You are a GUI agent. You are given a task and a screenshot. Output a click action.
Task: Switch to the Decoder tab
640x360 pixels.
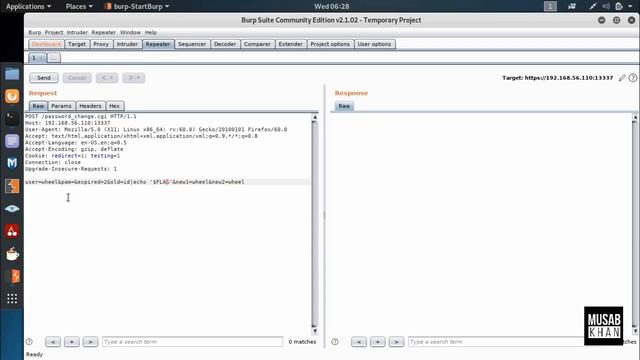225,44
